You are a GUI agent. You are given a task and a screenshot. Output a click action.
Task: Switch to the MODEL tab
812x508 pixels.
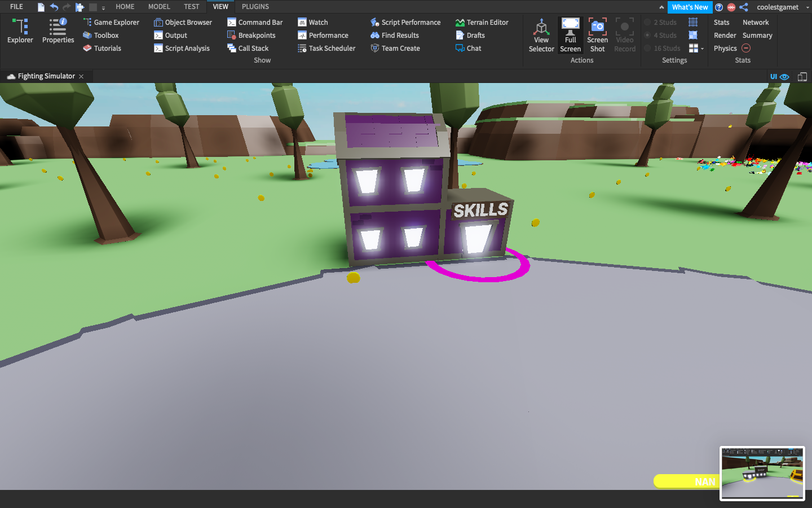coord(159,7)
